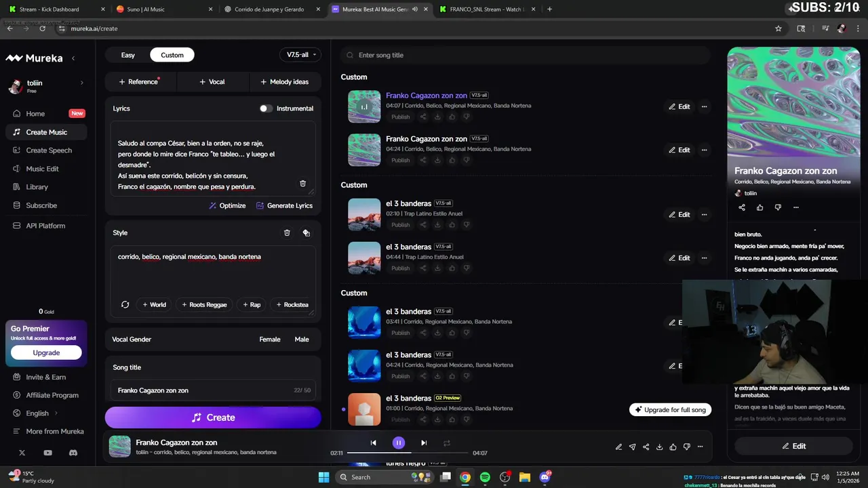The image size is (868, 488).
Task: Add the Roots Reggae style tag
Action: (x=204, y=304)
